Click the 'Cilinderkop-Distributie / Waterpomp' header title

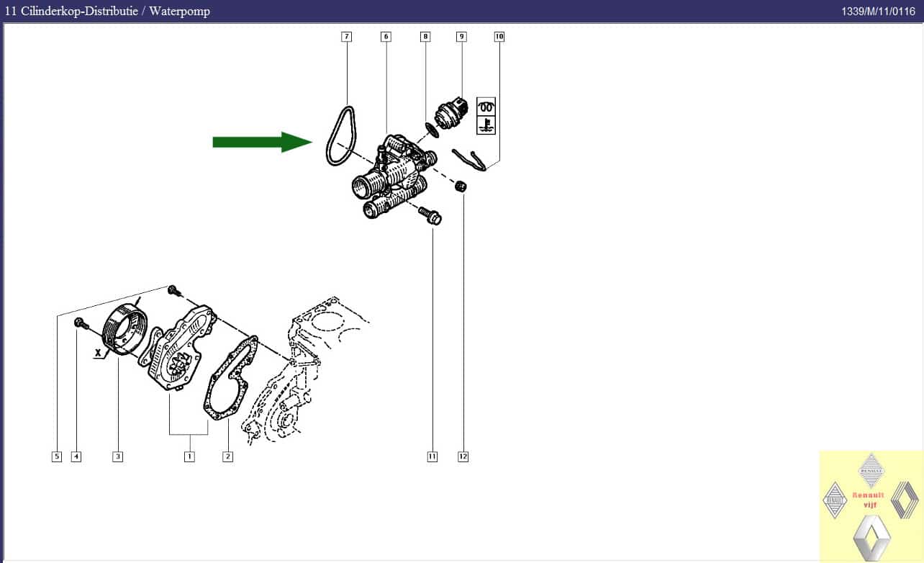point(107,12)
